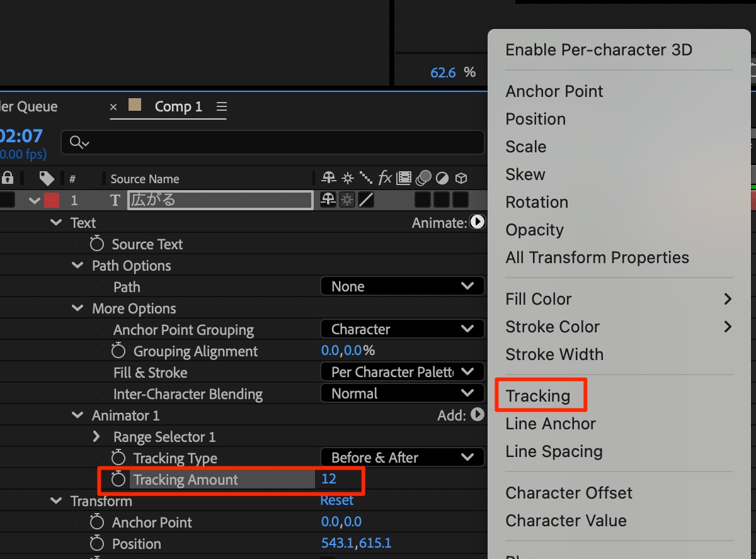
Task: Close the Comp 1 timeline tab
Action: [x=113, y=107]
